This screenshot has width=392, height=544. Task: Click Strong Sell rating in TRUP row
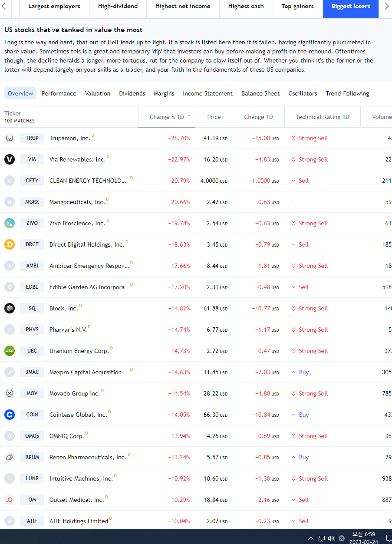pyautogui.click(x=310, y=138)
